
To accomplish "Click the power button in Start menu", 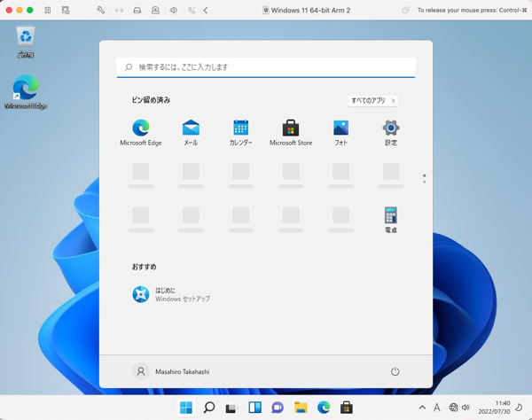I will coord(395,371).
